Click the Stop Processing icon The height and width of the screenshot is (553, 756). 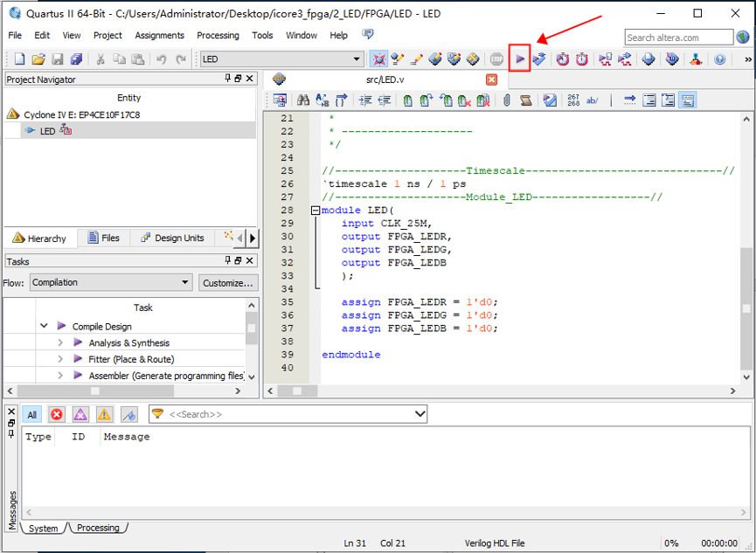tap(496, 59)
